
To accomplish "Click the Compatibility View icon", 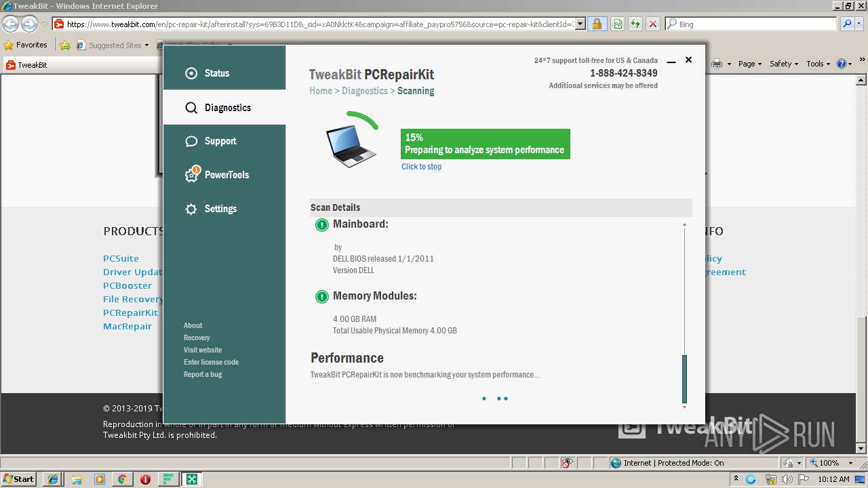I will point(618,24).
